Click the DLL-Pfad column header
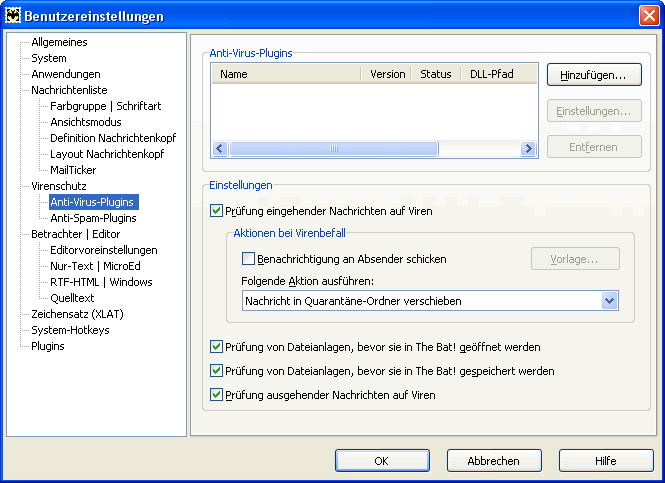The image size is (665, 483). click(x=499, y=74)
